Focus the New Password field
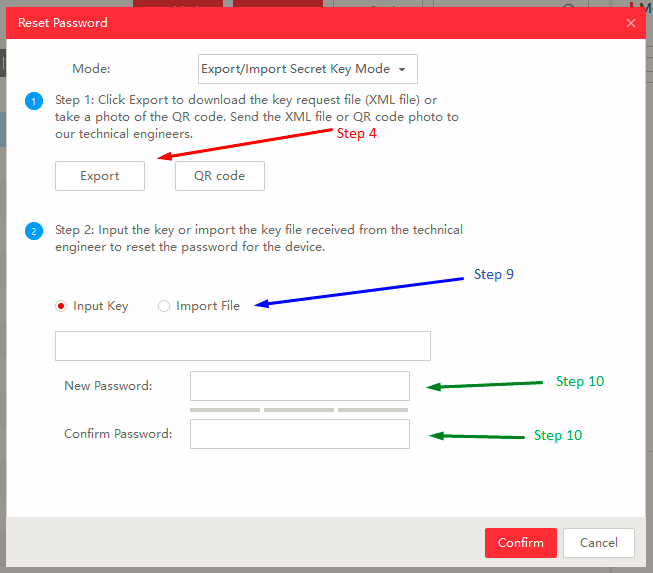 (300, 386)
